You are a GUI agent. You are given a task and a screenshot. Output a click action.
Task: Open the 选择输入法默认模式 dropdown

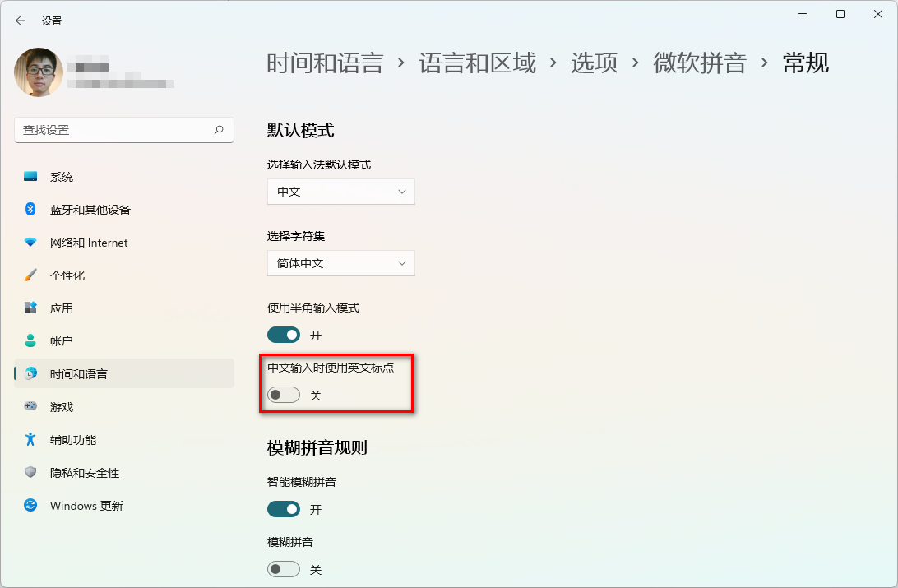click(x=340, y=192)
